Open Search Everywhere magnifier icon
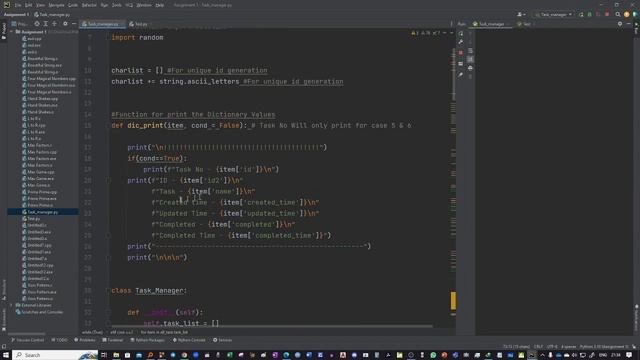The height and width of the screenshot is (360, 640). tap(618, 15)
